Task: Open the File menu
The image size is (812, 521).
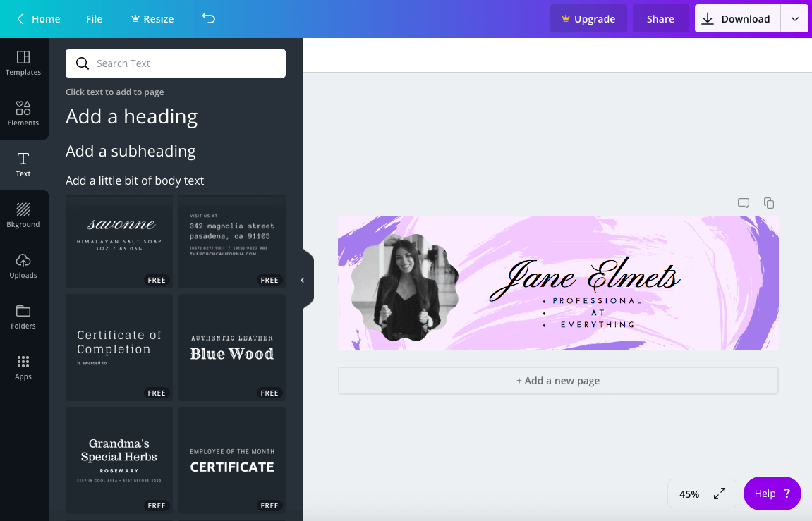Action: point(94,19)
